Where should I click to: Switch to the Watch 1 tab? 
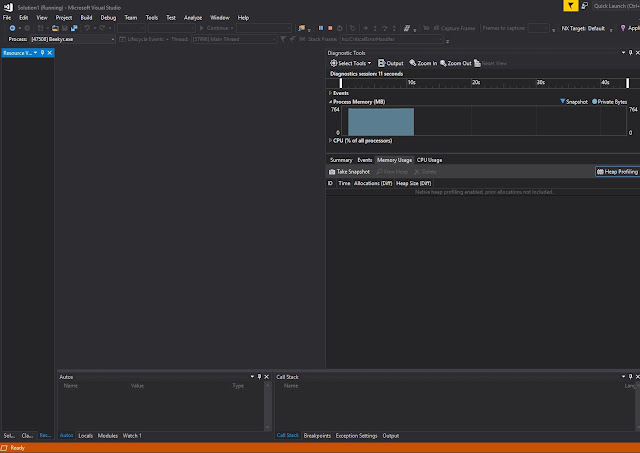click(132, 436)
